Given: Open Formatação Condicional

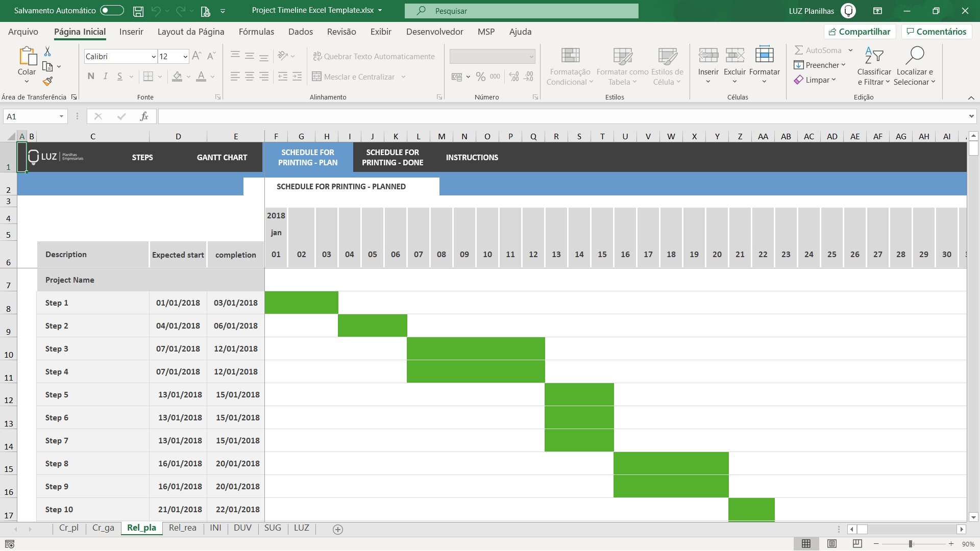Looking at the screenshot, I should pos(569,66).
